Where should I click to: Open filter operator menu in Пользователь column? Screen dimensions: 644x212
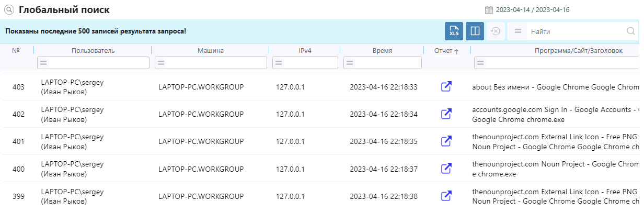pos(44,63)
